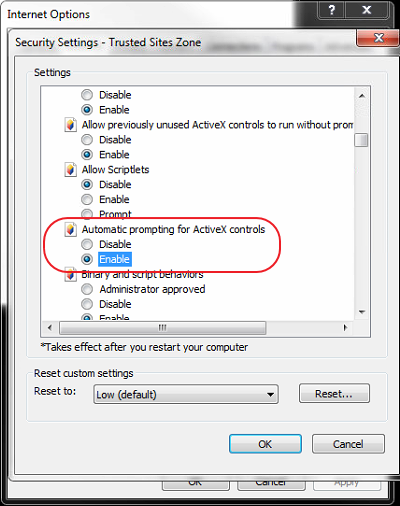The height and width of the screenshot is (506, 400).
Task: Click the vertical scrollbar thumb in settings list
Action: [x=361, y=140]
